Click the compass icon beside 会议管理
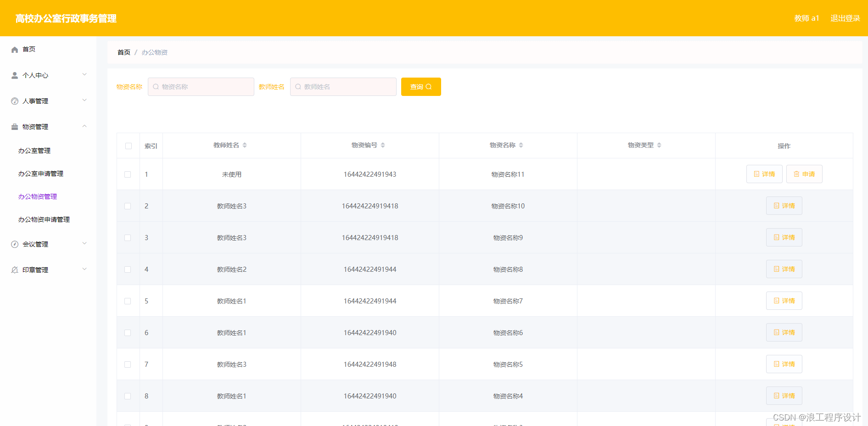The width and height of the screenshot is (868, 426). click(x=15, y=244)
